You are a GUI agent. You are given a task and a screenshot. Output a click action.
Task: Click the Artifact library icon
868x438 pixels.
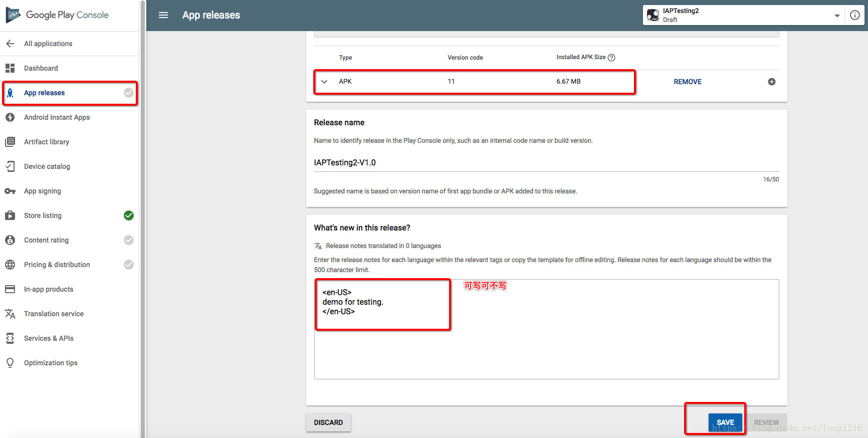10,142
